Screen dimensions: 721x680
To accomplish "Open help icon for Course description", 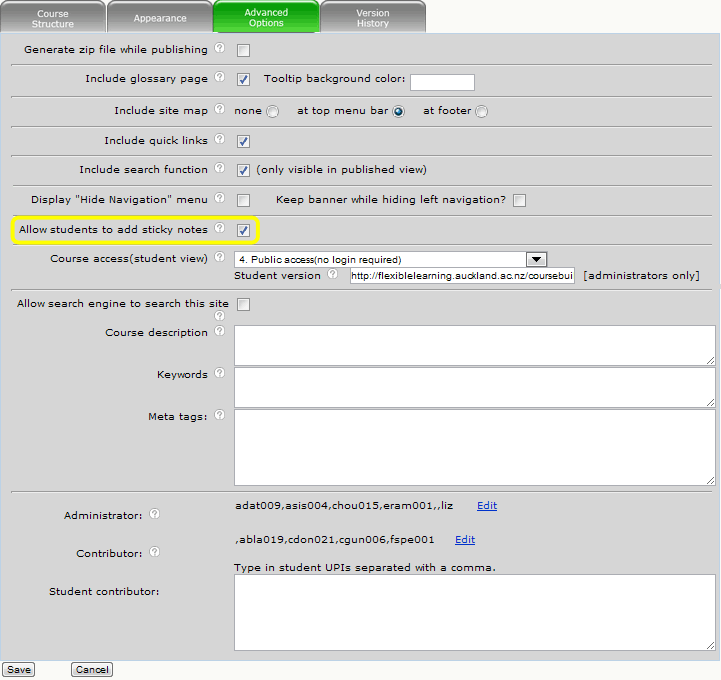I will pyautogui.click(x=220, y=331).
